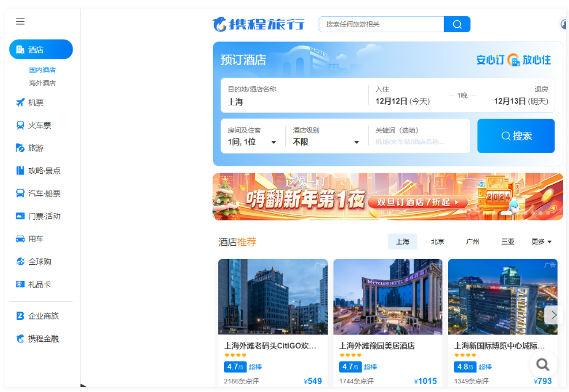Click hotel title 上海外滩老码头CitiGO欢...
Viewport: 569px width, 392px height.
tap(270, 345)
